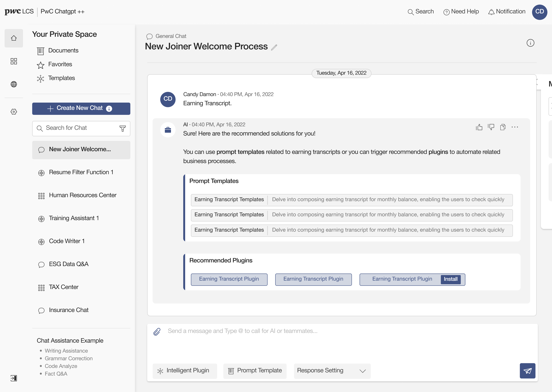This screenshot has width=552, height=392.
Task: Collapse sidebar with bottom-left arrow icon
Action: [x=14, y=378]
